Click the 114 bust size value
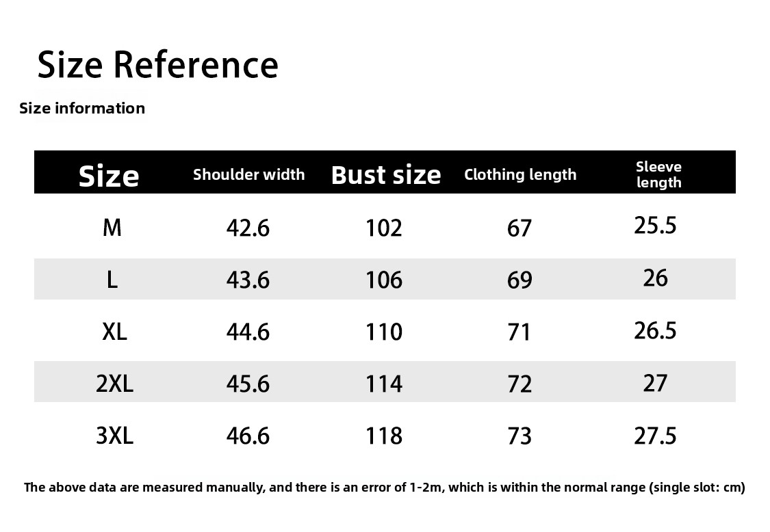Viewport: 770px width, 532px height. (x=384, y=384)
